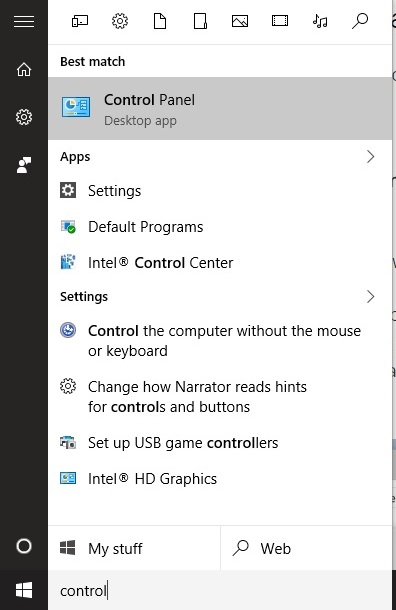The image size is (396, 610).
Task: Expand the Settings section chevron
Action: point(370,297)
